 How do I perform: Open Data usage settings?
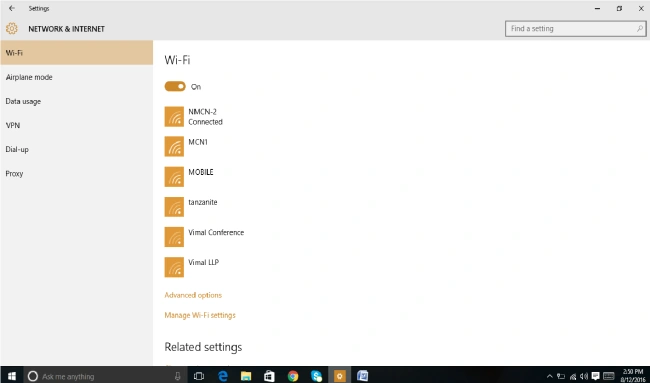[x=77, y=101]
